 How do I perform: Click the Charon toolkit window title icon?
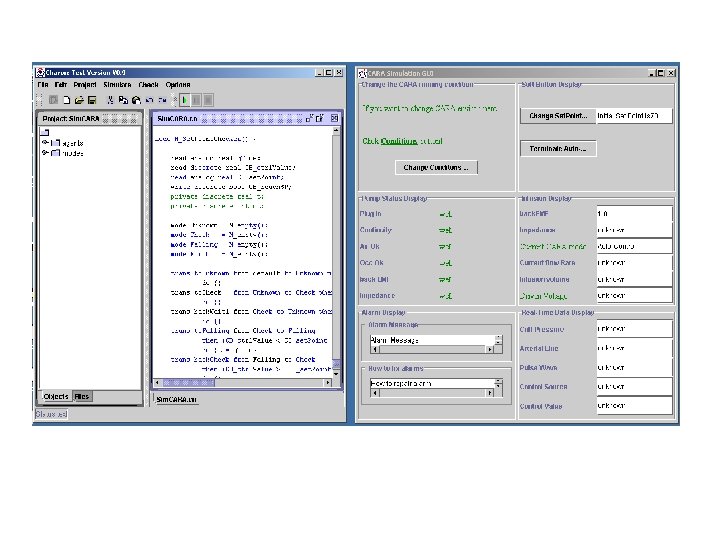coord(40,73)
